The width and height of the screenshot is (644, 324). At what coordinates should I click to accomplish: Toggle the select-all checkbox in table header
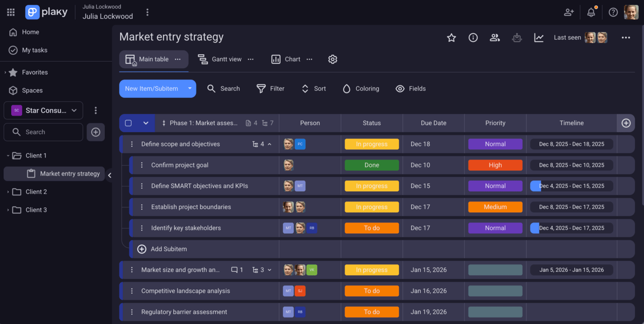coord(128,123)
